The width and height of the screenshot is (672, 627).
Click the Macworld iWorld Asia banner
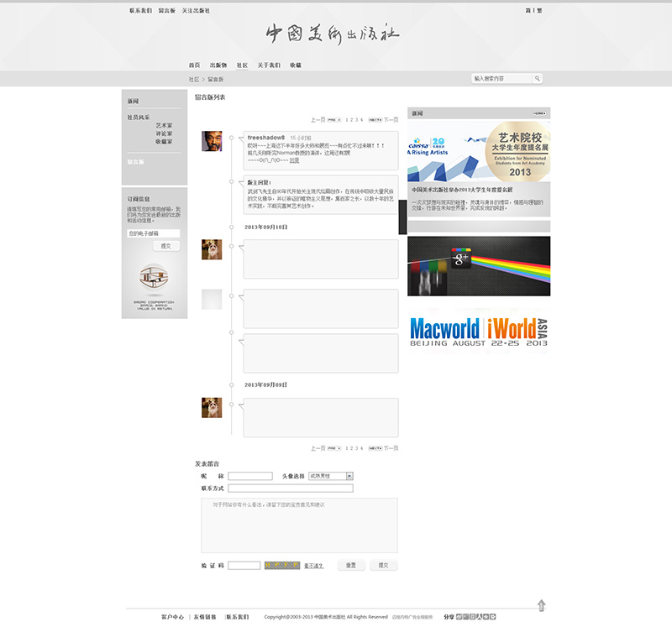click(479, 331)
